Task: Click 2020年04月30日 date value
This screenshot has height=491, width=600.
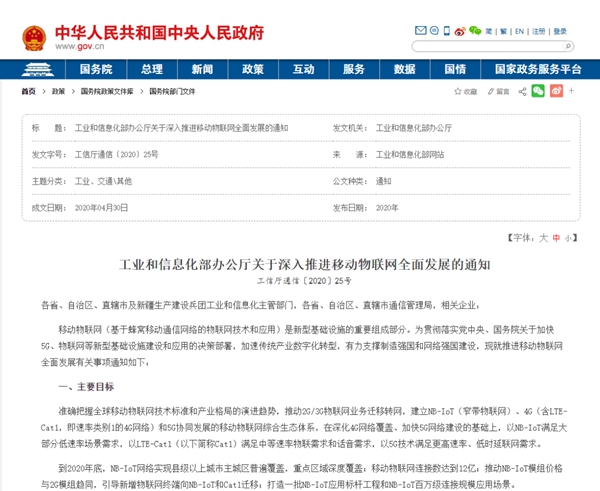Action: 101,208
